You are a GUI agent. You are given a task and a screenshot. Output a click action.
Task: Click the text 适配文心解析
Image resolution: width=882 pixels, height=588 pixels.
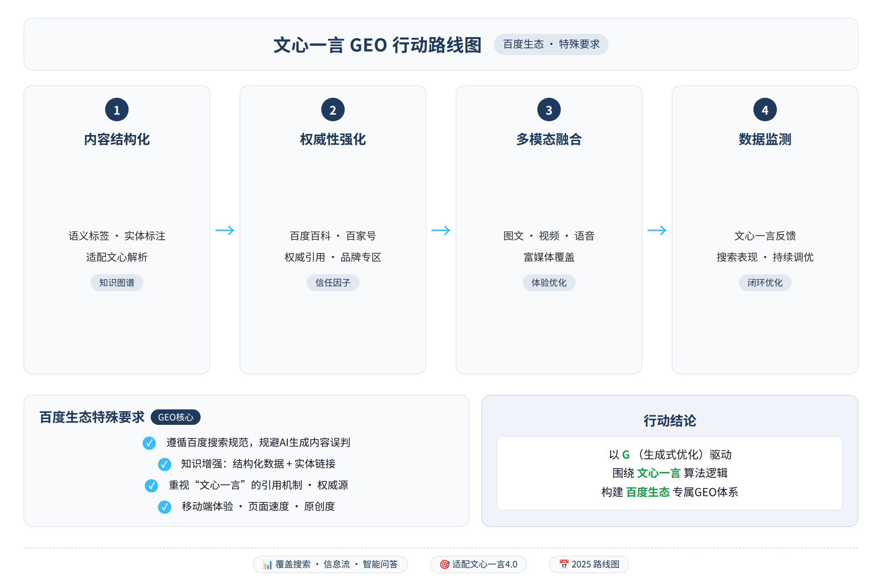[x=116, y=257]
